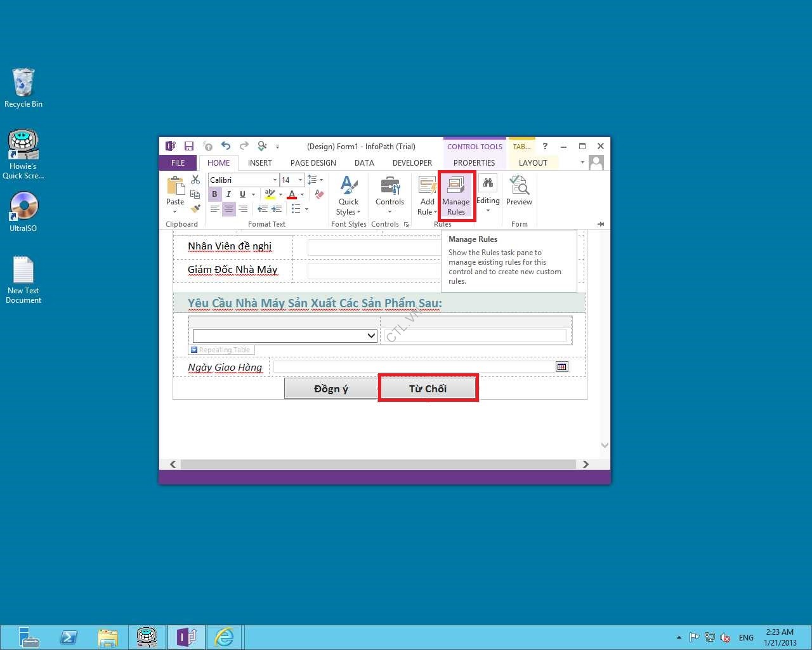Click the Preview form icon
This screenshot has width=812, height=650.
point(519,191)
